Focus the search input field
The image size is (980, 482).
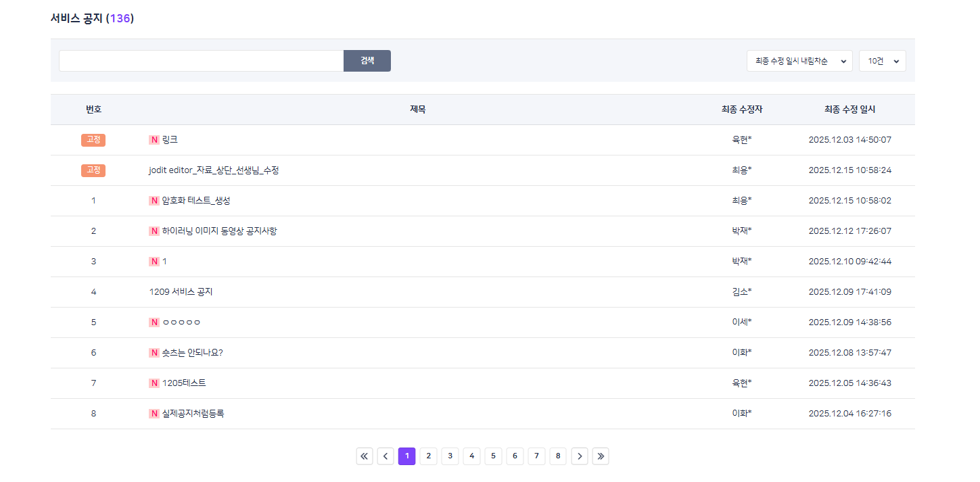click(x=202, y=61)
